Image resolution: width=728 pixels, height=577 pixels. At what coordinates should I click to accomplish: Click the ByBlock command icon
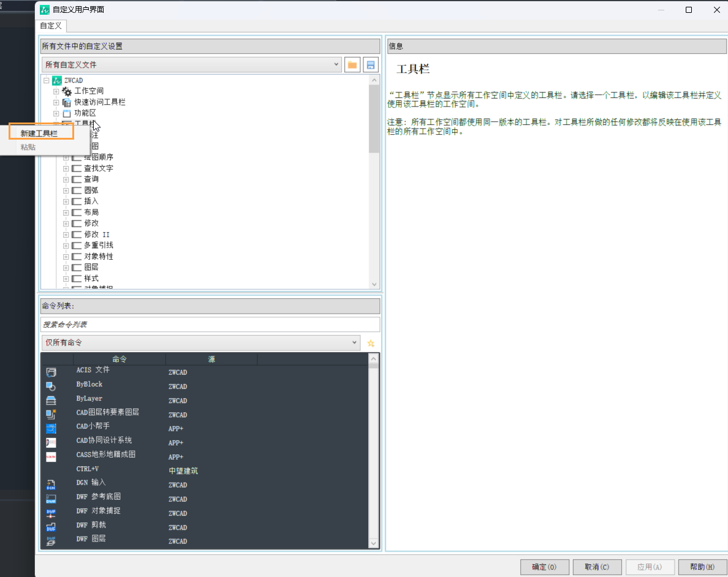coord(51,387)
